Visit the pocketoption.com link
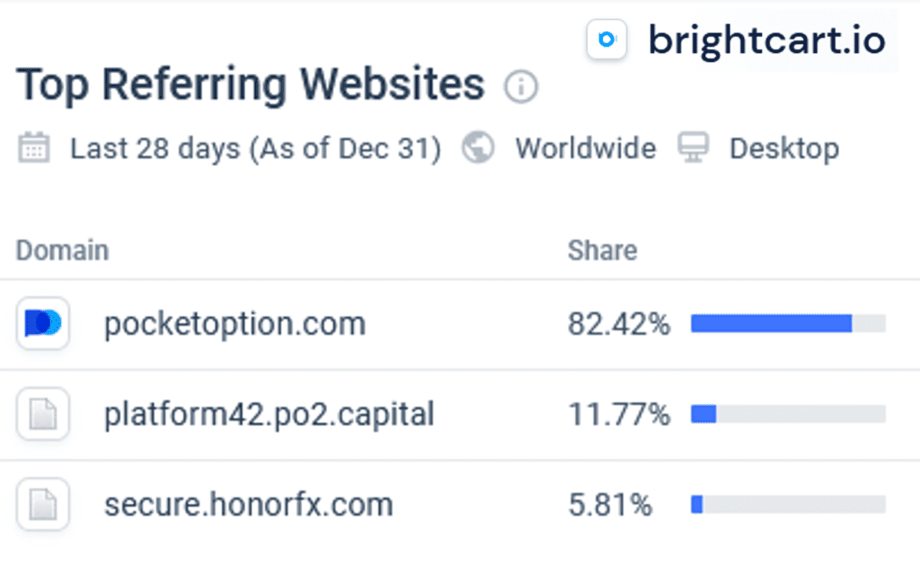The width and height of the screenshot is (920, 588). click(234, 325)
